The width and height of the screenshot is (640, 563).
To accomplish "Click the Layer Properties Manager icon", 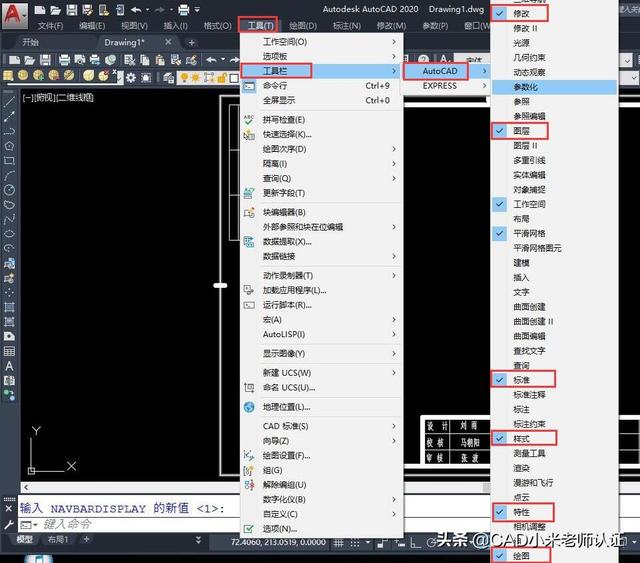I will click(168, 77).
